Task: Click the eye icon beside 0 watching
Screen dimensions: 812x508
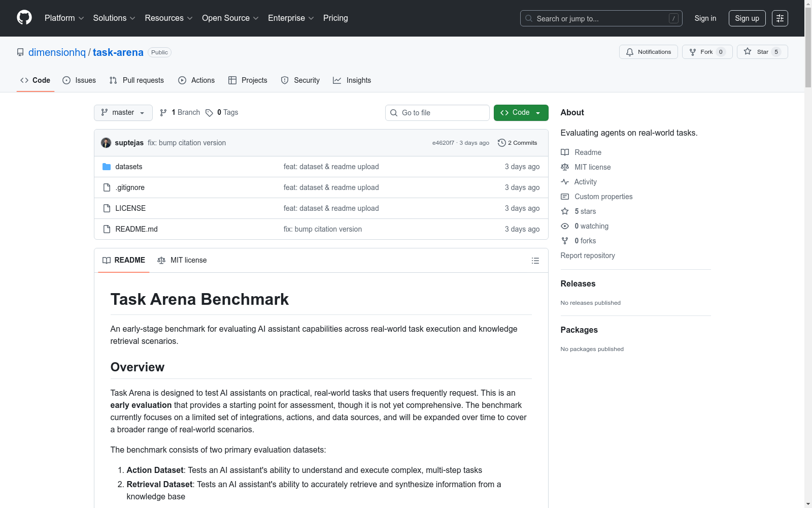Action: (565, 226)
